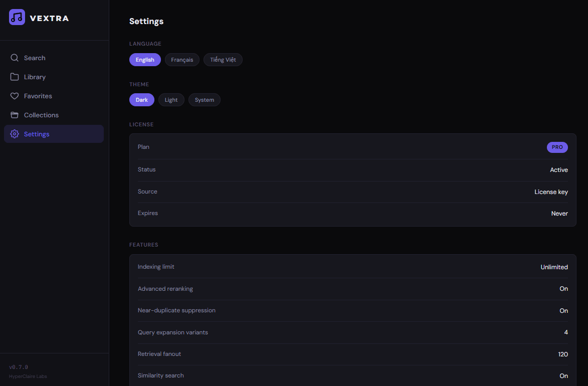Switch to the Light theme
The image size is (588, 386).
(171, 100)
